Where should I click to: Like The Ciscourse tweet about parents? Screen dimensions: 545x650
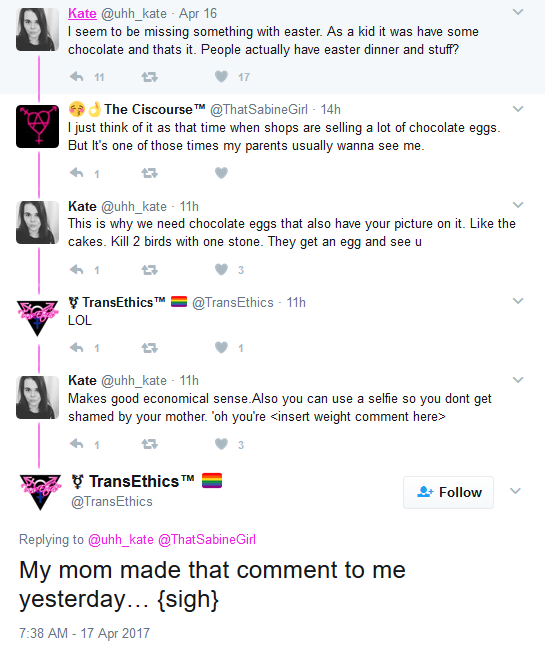[x=221, y=172]
